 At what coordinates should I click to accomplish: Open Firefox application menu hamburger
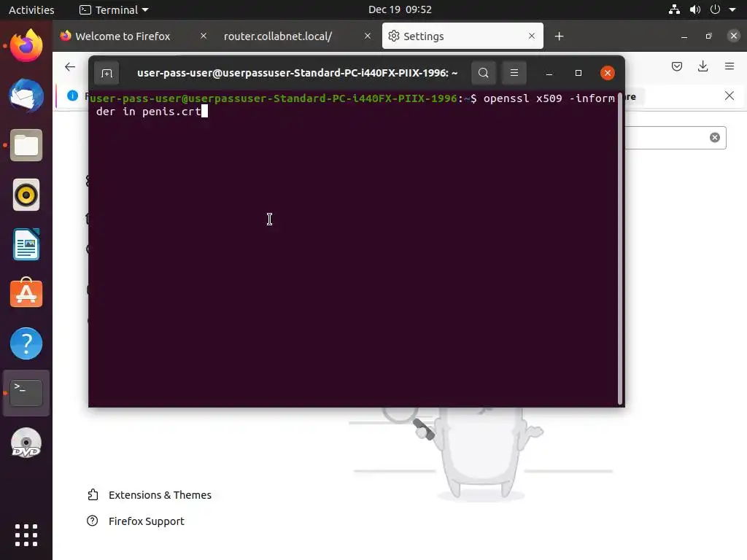pyautogui.click(x=729, y=66)
